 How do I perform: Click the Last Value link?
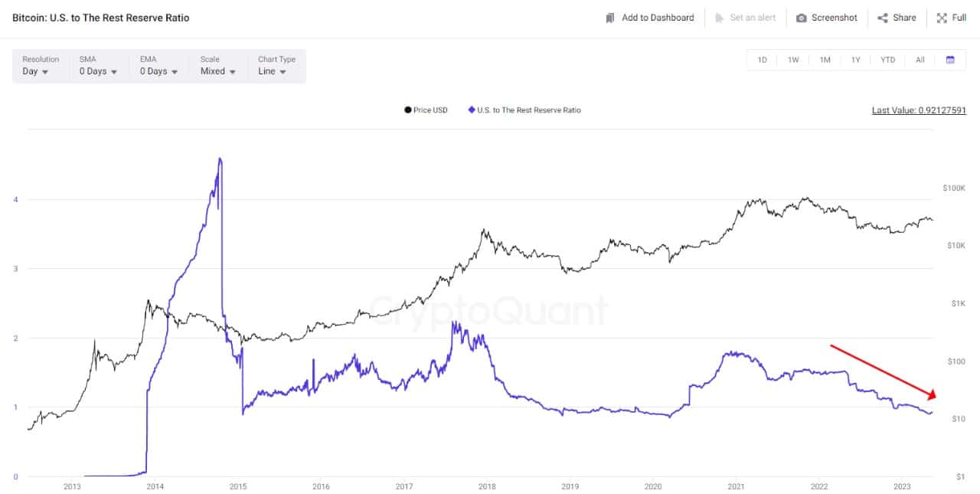click(x=919, y=110)
